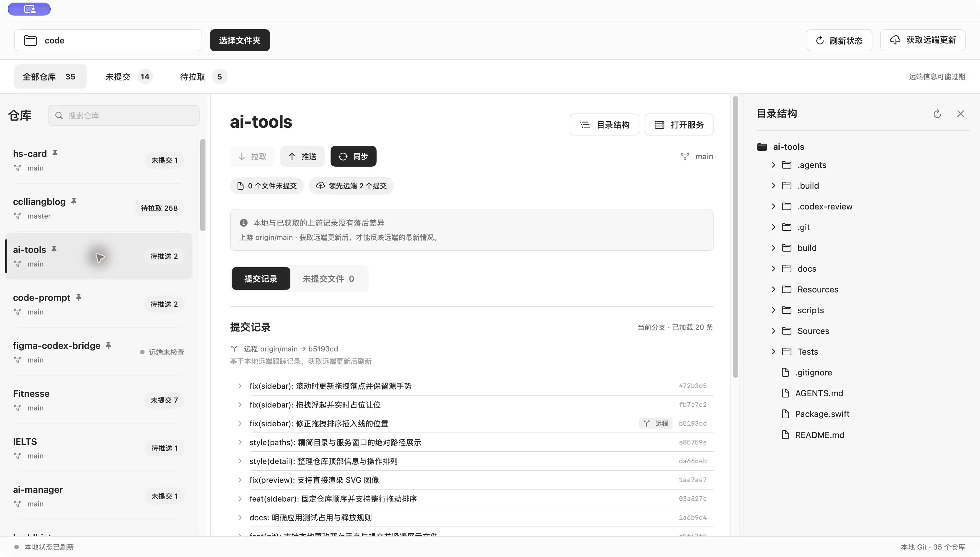Click the 远端未检查 status on figma-codex-bridge
This screenshot has height=557, width=980.
(x=162, y=352)
